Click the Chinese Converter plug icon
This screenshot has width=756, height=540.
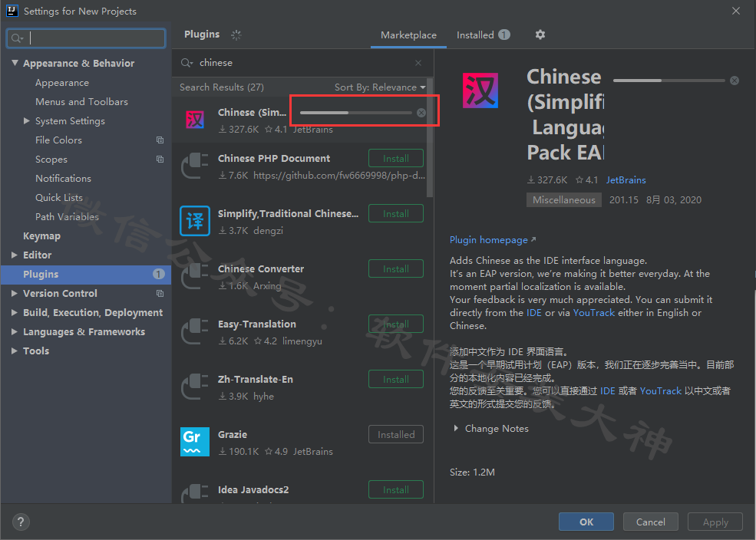pos(195,275)
